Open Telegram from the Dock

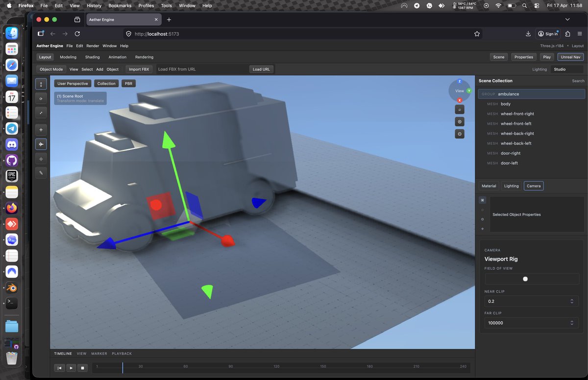pos(12,129)
